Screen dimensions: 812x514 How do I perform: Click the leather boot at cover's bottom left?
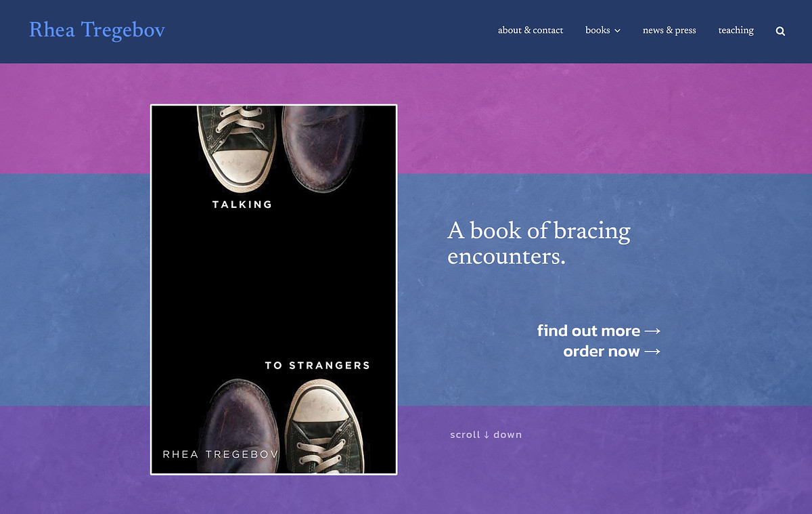click(x=240, y=423)
